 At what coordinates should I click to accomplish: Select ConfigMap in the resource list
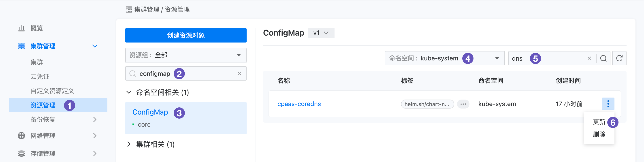pyautogui.click(x=150, y=112)
